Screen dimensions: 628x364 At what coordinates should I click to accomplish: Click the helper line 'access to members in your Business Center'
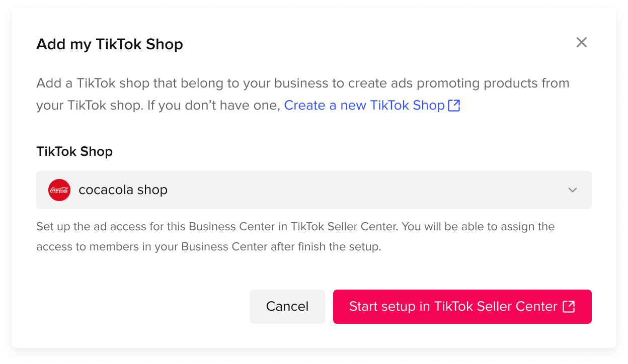(x=208, y=247)
